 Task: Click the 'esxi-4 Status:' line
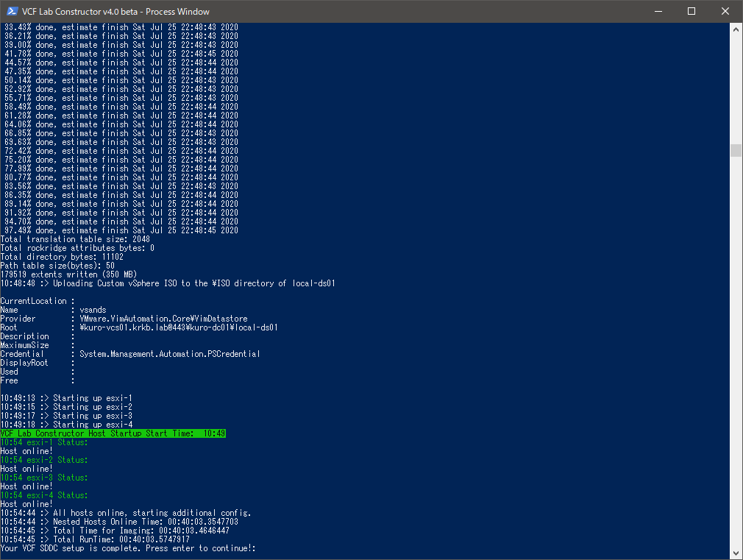coord(44,495)
